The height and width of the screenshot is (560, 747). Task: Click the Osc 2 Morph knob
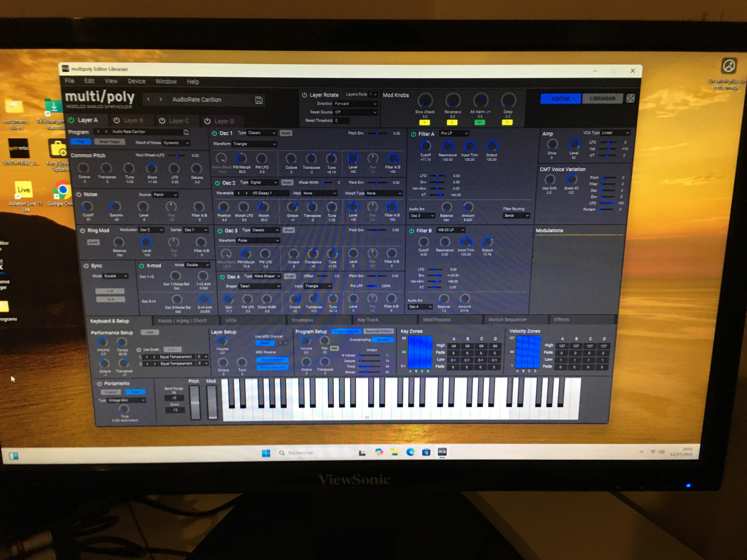pos(263,207)
